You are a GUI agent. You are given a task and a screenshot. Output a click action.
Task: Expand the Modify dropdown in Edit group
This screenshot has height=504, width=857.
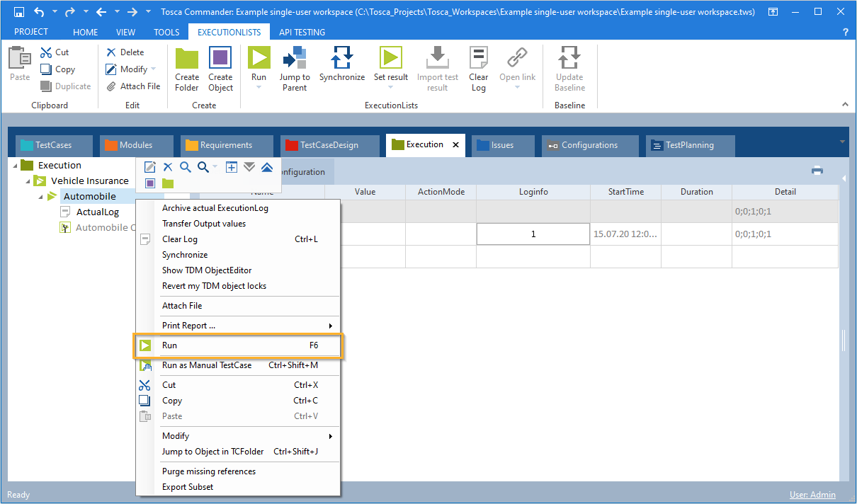[154, 69]
